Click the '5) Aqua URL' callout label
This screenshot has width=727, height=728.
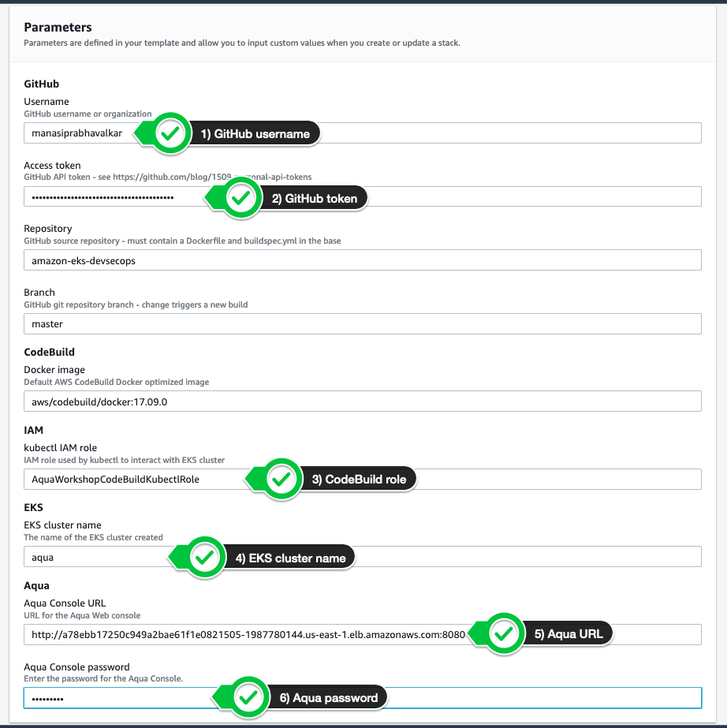click(x=569, y=633)
